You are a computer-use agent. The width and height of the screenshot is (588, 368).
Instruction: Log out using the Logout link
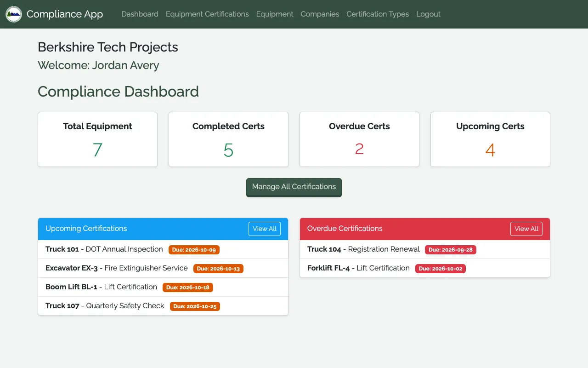[x=428, y=14]
